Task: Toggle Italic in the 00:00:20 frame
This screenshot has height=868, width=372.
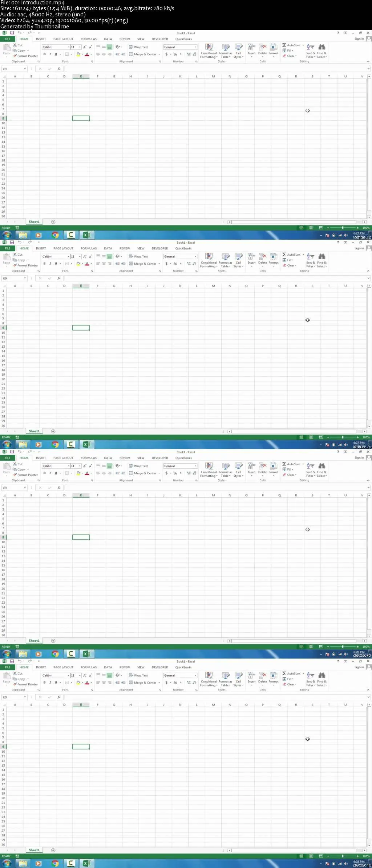Action: tap(50, 264)
